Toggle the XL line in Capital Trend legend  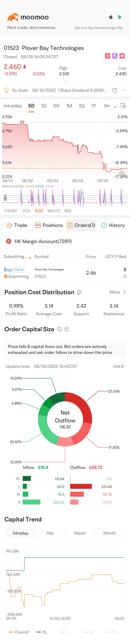42,632
